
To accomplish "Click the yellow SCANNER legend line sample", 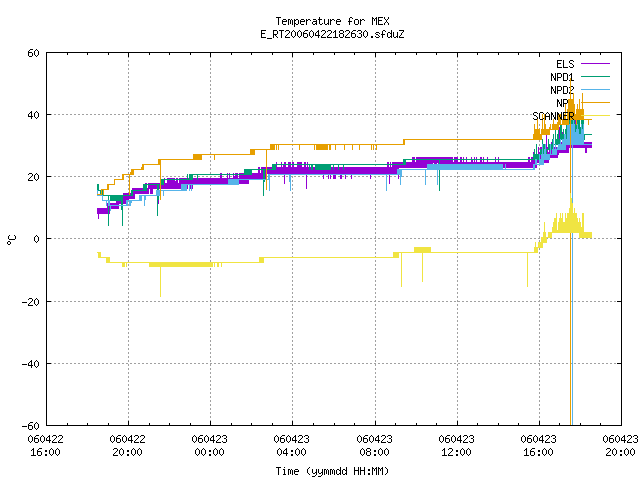I will tap(595, 116).
